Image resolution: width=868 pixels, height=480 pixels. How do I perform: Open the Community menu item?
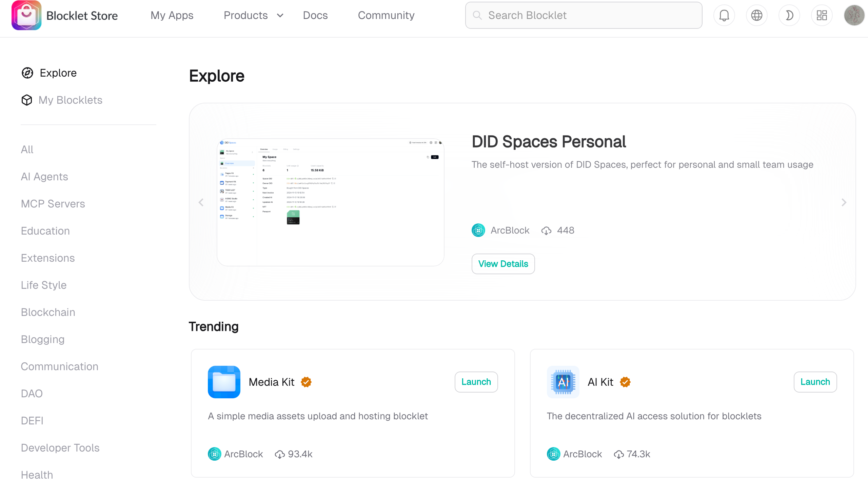(386, 15)
